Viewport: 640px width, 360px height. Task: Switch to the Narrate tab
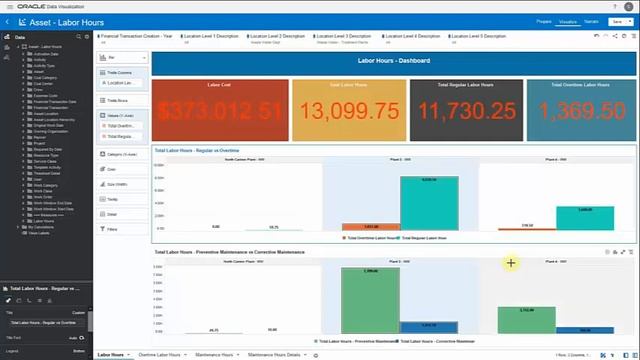click(591, 22)
